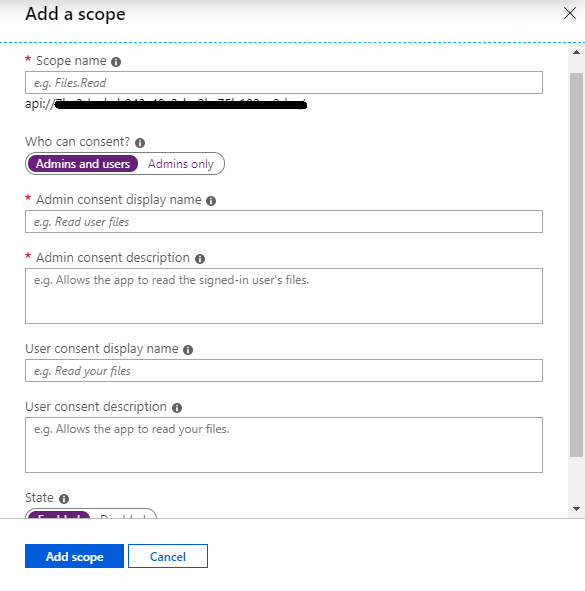Switch consent to Admins only
This screenshot has height=591, width=585.
tap(181, 164)
